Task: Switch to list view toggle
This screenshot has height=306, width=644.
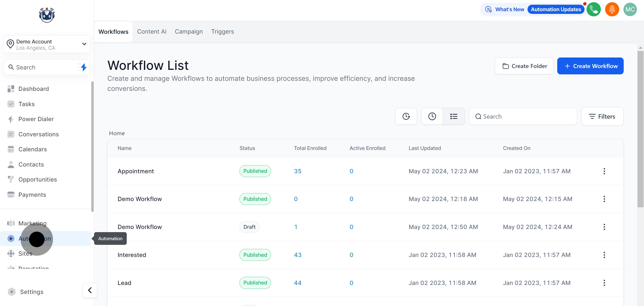Action: pos(453,116)
